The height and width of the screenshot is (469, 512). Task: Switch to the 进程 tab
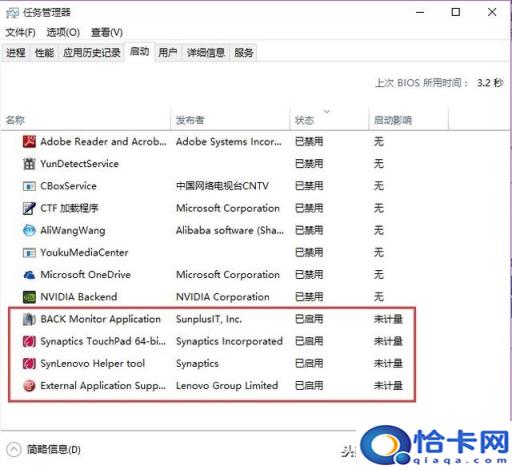point(16,53)
